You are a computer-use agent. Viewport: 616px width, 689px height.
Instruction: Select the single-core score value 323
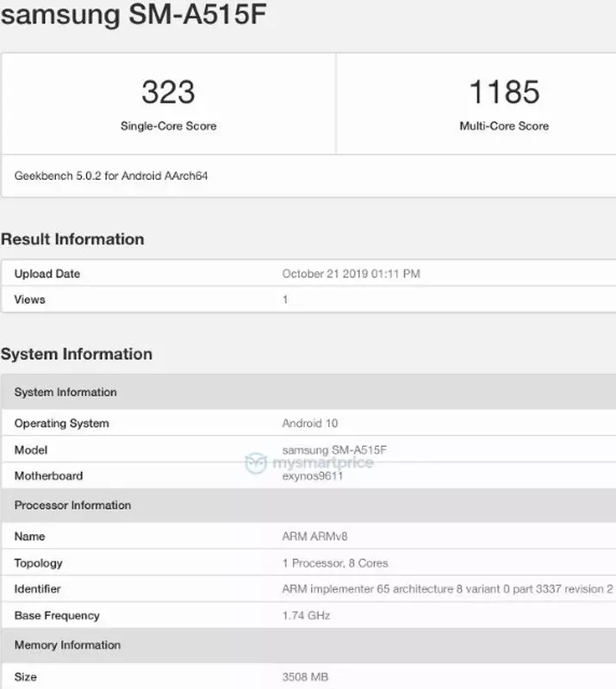point(168,92)
